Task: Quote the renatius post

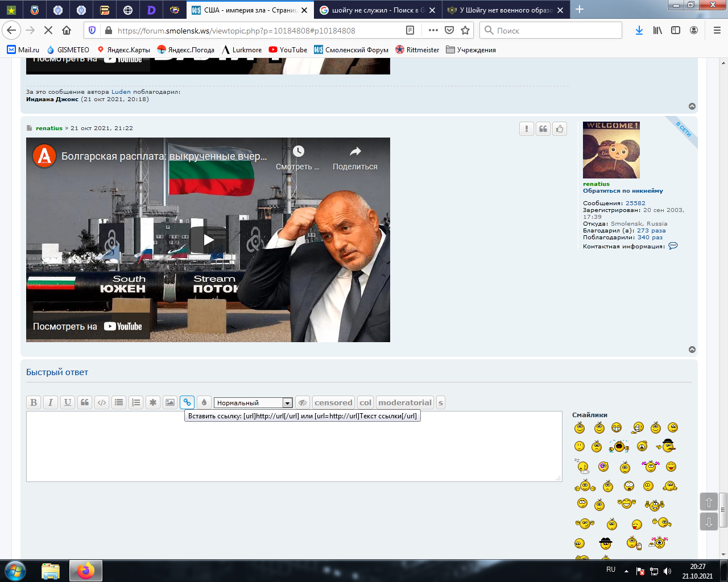Action: pos(543,129)
